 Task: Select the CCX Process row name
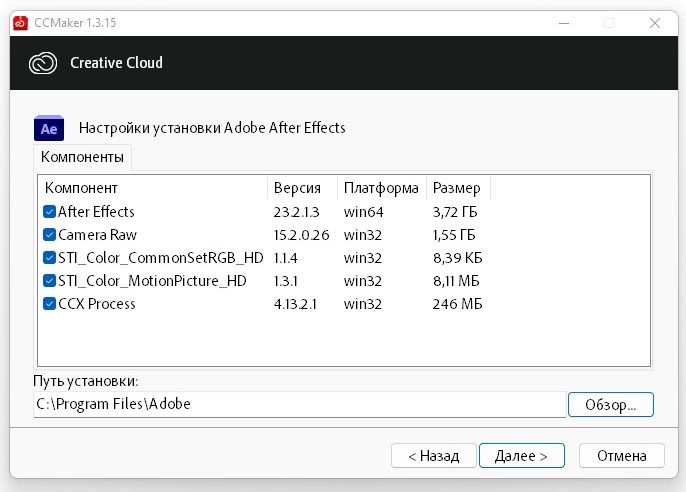(x=97, y=304)
